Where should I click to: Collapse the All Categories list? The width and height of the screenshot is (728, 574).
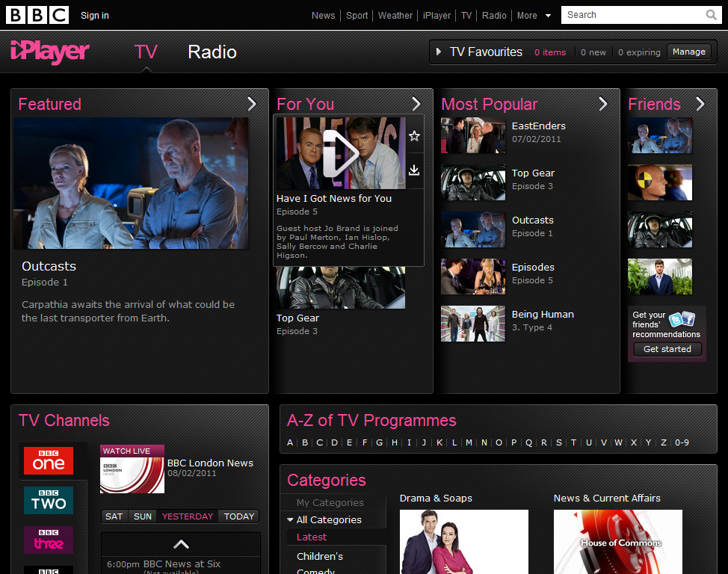coord(290,519)
